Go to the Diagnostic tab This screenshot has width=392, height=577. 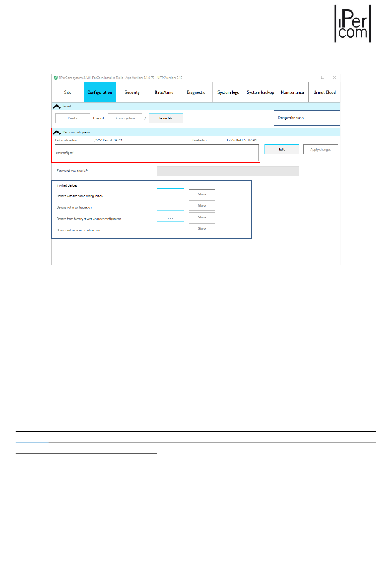click(x=196, y=92)
